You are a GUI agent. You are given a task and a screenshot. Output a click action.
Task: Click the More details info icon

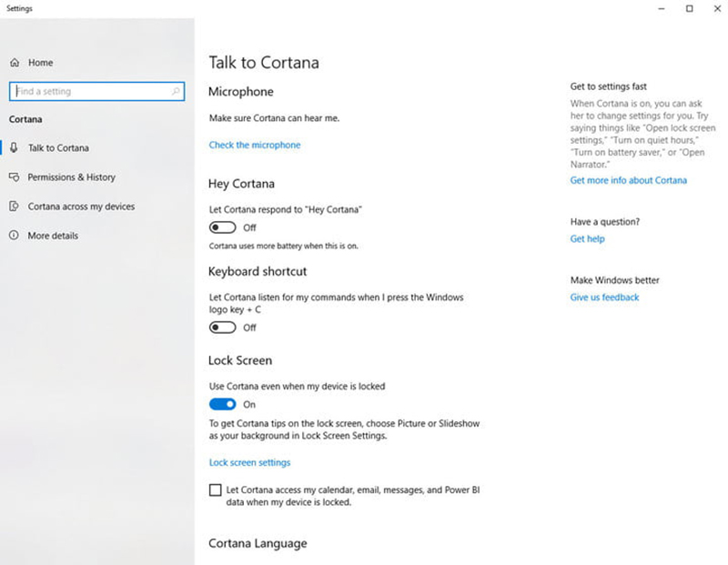15,236
